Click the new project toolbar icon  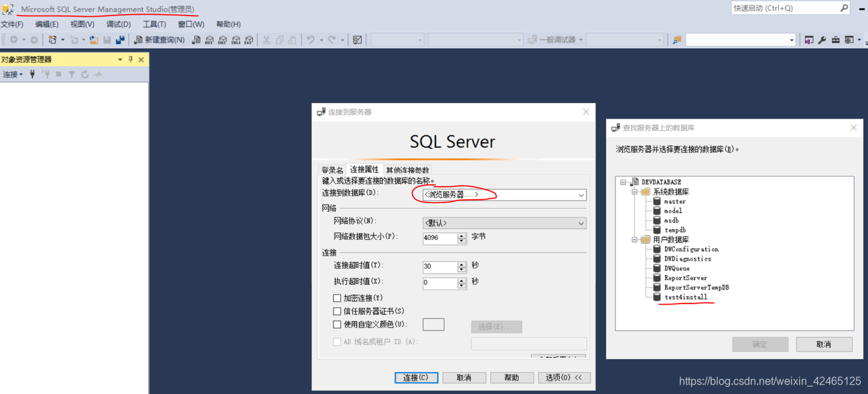click(x=52, y=40)
